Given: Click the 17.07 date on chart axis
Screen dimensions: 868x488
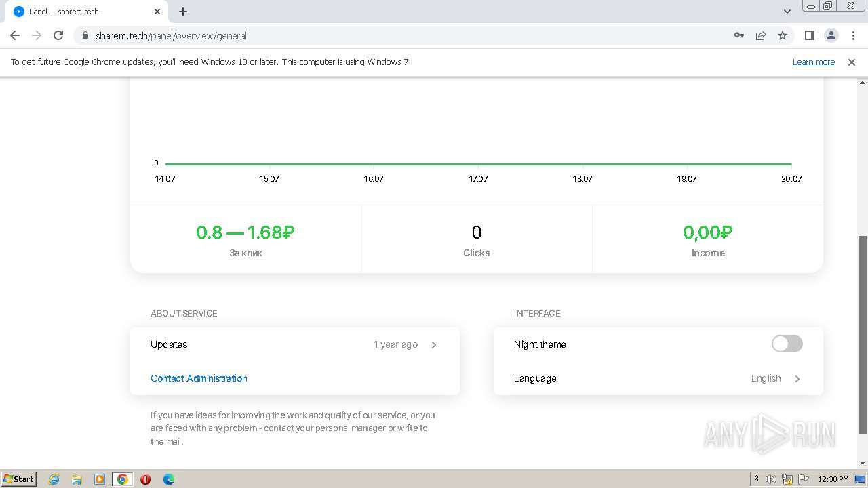Looking at the screenshot, I should coord(478,179).
